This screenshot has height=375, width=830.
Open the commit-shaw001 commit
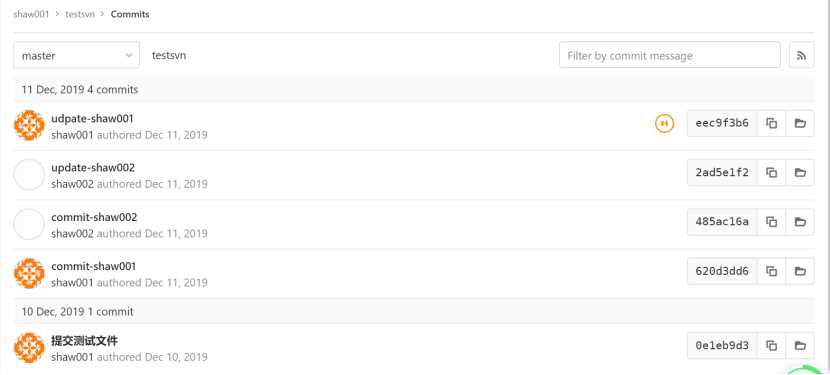(x=94, y=266)
